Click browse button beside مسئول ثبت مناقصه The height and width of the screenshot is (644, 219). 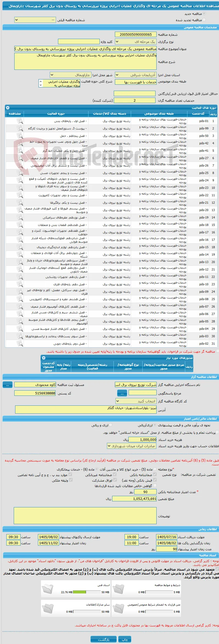(x=7, y=385)
